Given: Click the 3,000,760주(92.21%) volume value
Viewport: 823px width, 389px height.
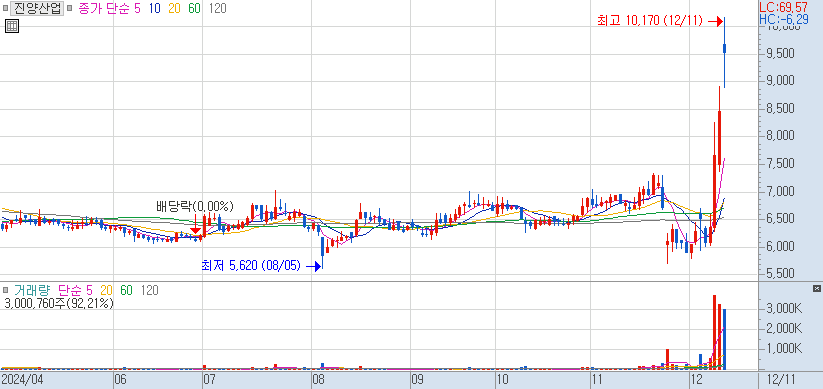Looking at the screenshot, I should (59, 303).
